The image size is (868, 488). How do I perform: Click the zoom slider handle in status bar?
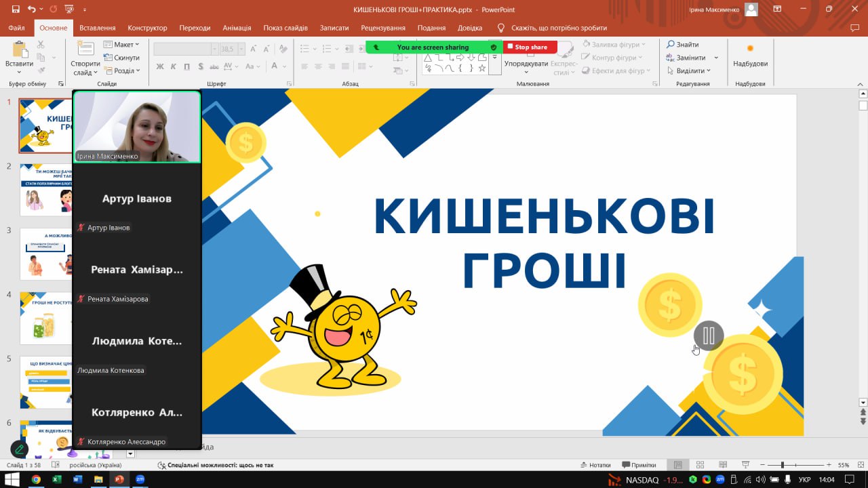point(783,465)
